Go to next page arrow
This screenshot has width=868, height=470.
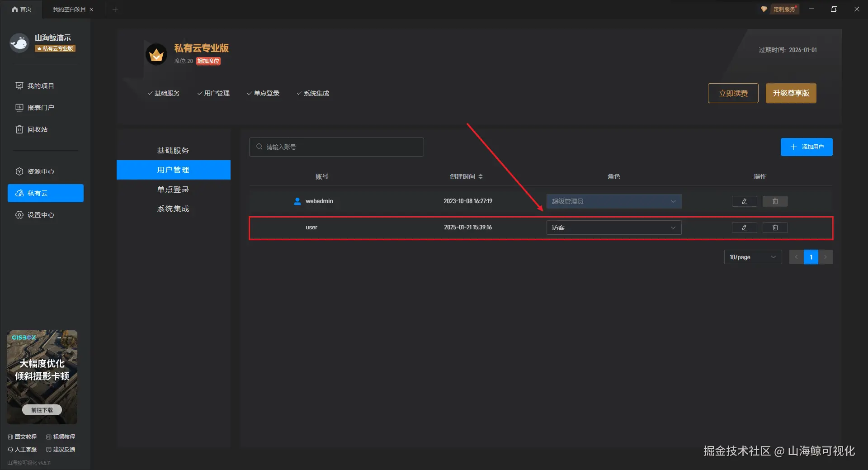point(826,257)
